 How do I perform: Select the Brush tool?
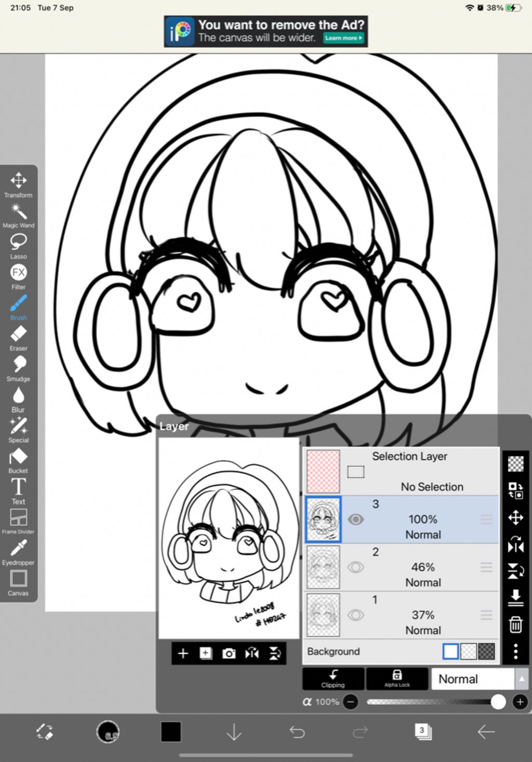coord(18,308)
